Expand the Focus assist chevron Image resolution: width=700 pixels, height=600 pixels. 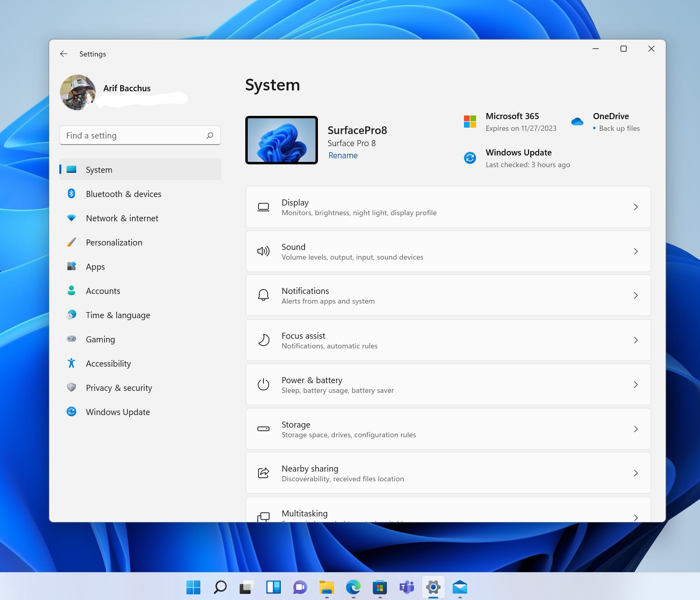tap(636, 340)
